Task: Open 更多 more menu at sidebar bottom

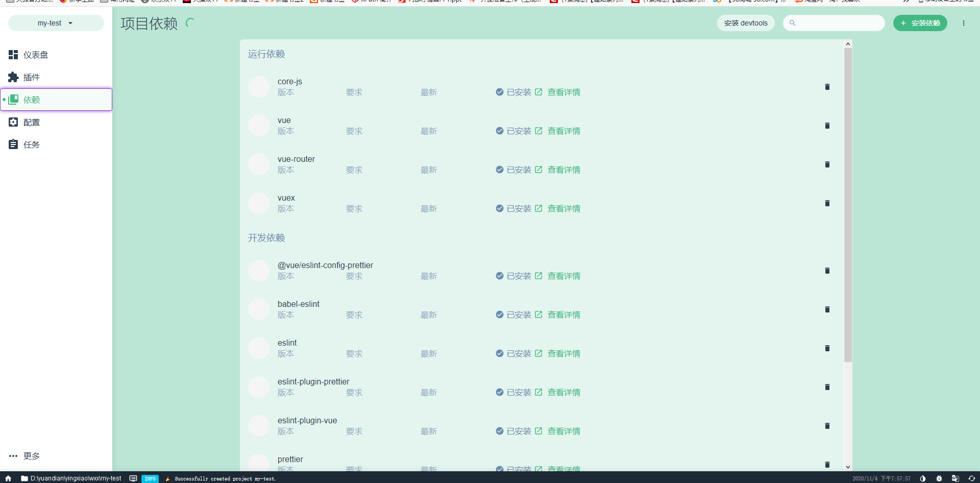Action: 56,456
